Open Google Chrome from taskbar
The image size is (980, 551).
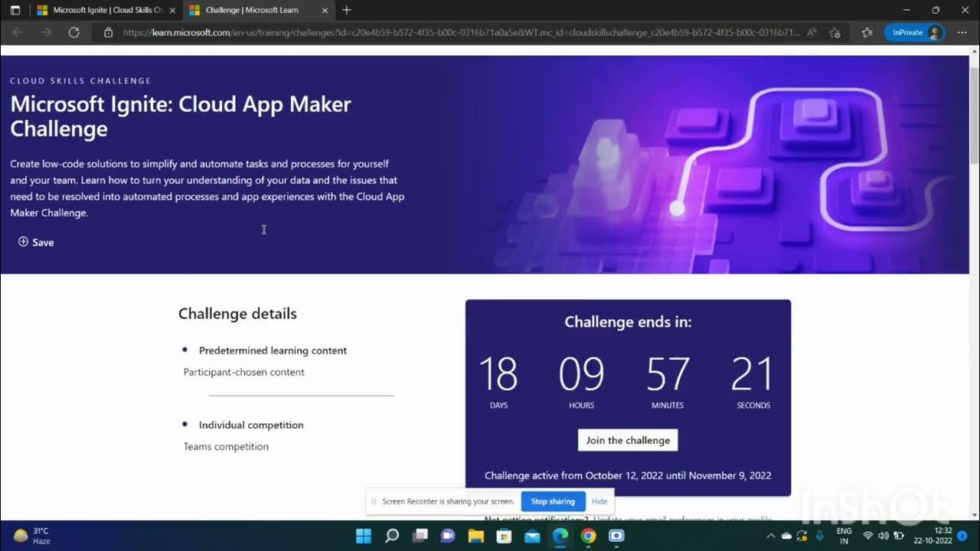(x=588, y=535)
